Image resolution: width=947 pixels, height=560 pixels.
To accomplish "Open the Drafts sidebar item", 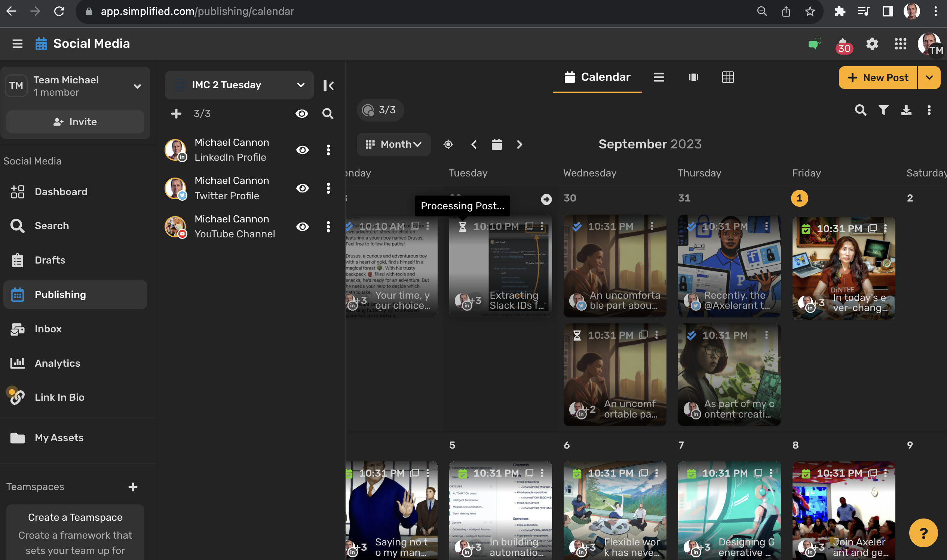I will pos(50,261).
